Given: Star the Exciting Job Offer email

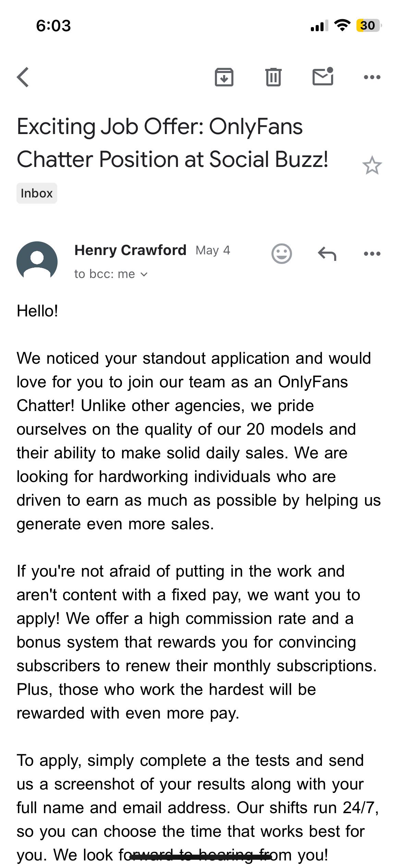Looking at the screenshot, I should click(372, 166).
